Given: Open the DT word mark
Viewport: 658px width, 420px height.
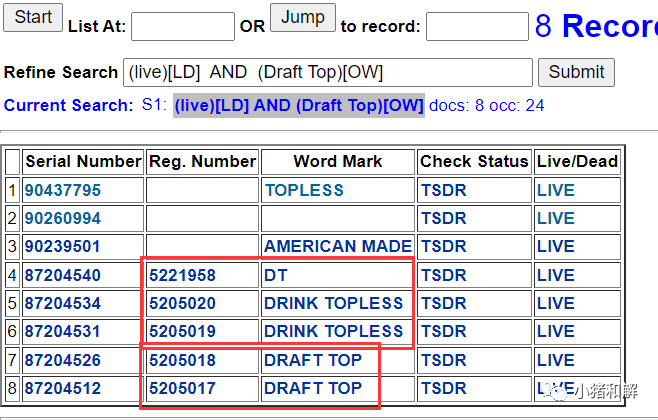Looking at the screenshot, I should 276,276.
